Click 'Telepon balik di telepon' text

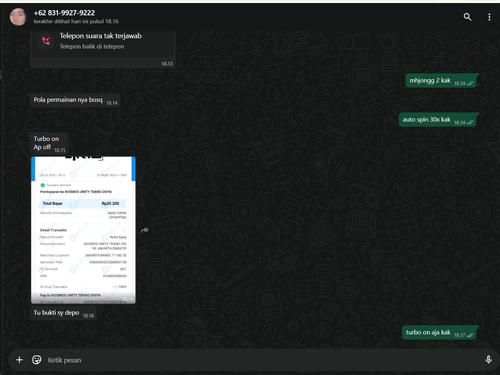coord(92,47)
